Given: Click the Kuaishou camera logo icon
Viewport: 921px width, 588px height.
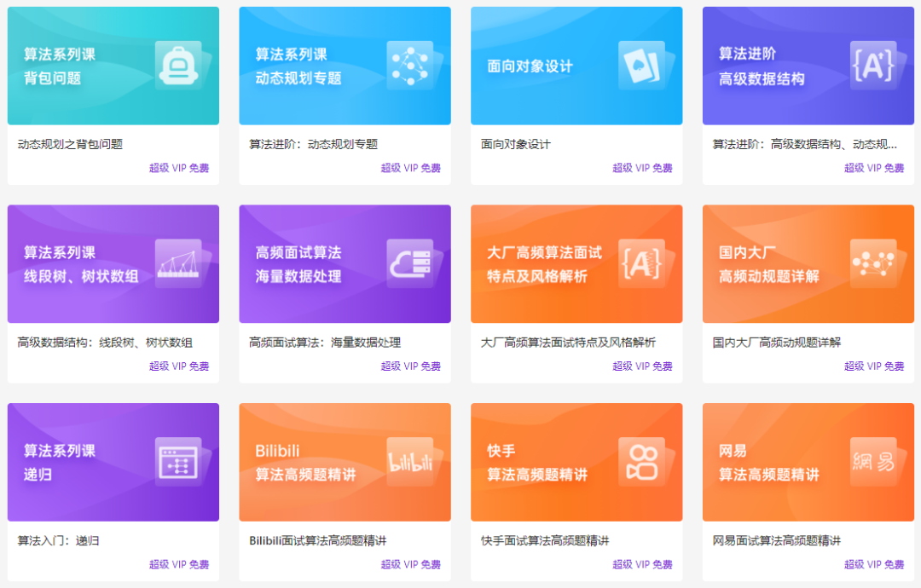Looking at the screenshot, I should (x=642, y=462).
